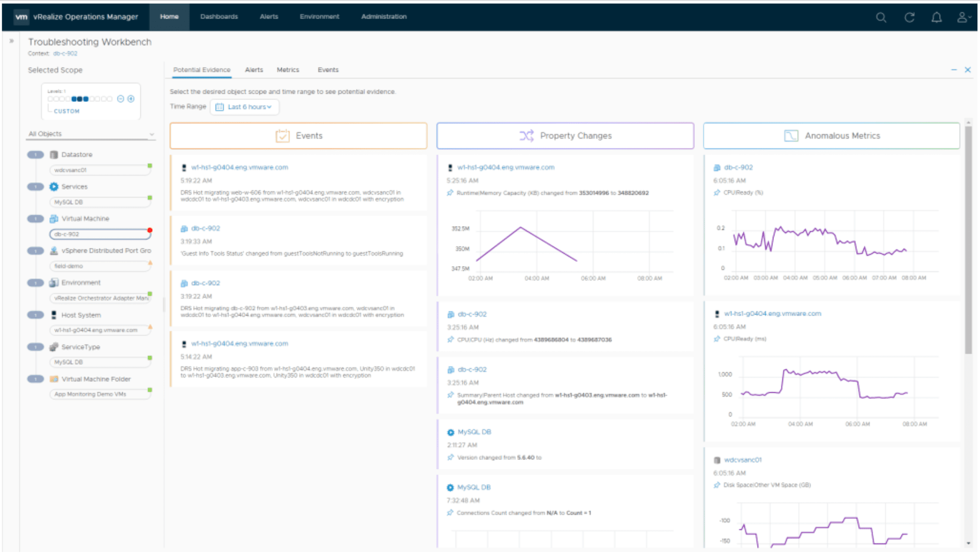Image resolution: width=980 pixels, height=558 pixels.
Task: Click pin icon beside CPU|Ready (%) metric
Action: (x=717, y=193)
